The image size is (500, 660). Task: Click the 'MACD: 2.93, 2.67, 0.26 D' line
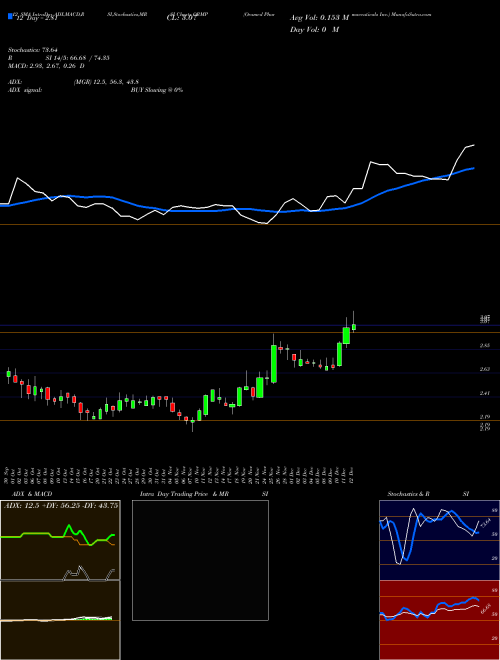pyautogui.click(x=46, y=66)
